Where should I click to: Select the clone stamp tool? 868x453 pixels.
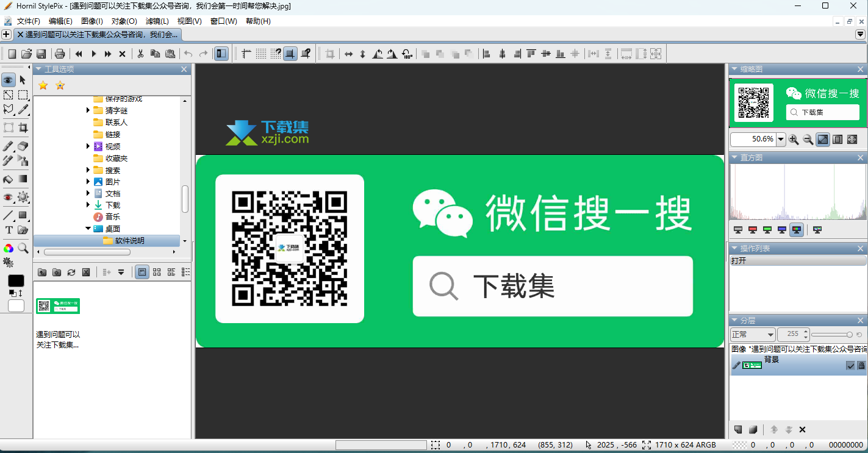coord(23,161)
